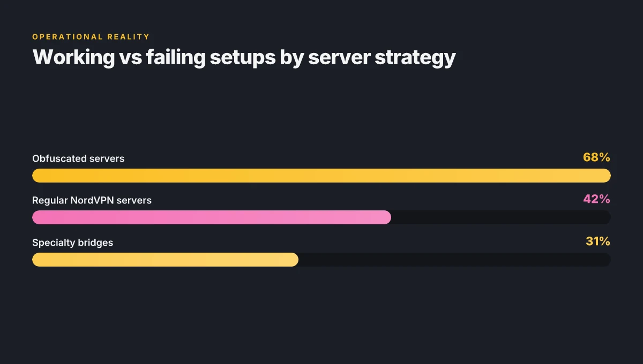This screenshot has height=364, width=643.
Task: Click "server strategy" in the headline
Action: point(382,58)
